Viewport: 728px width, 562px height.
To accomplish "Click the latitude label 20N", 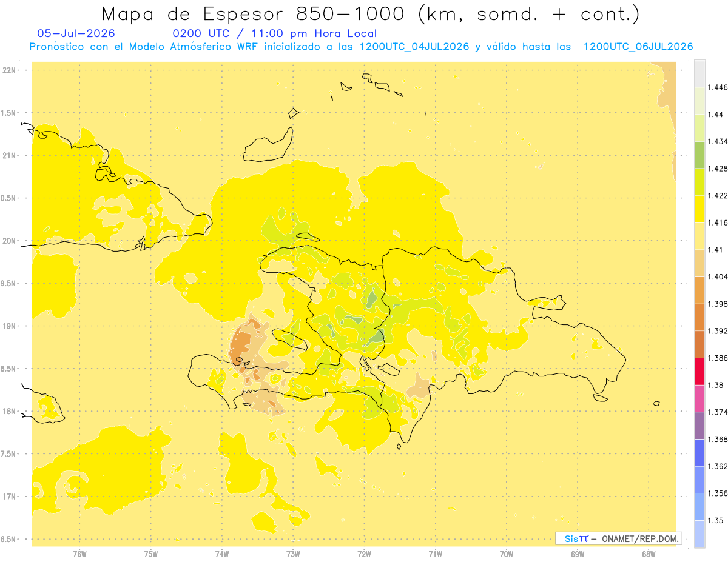I will [10, 241].
